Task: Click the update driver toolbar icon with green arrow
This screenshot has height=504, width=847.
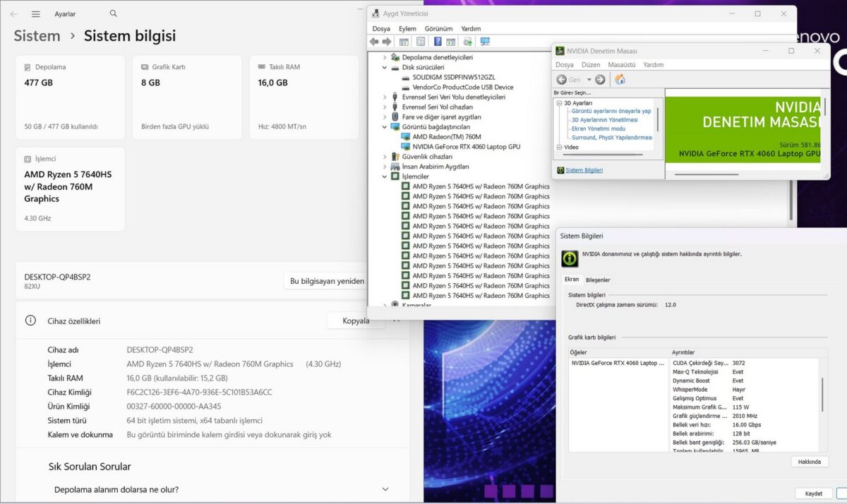Action: point(467,42)
